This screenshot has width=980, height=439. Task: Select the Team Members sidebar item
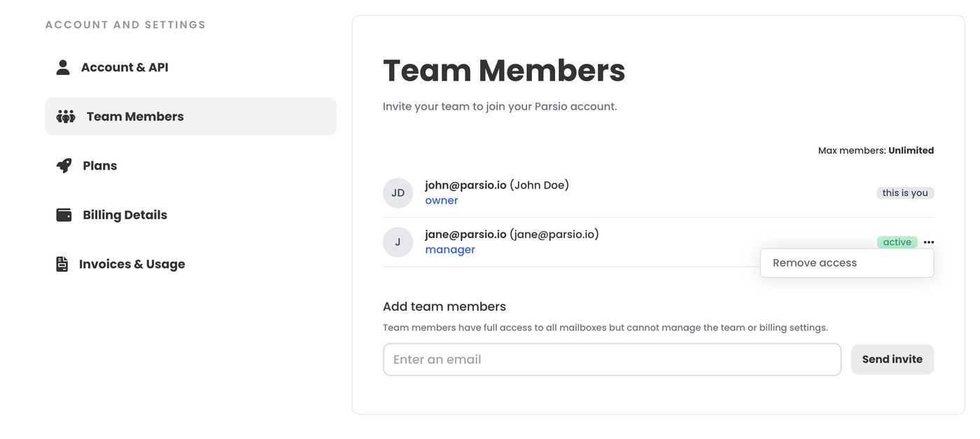(134, 116)
